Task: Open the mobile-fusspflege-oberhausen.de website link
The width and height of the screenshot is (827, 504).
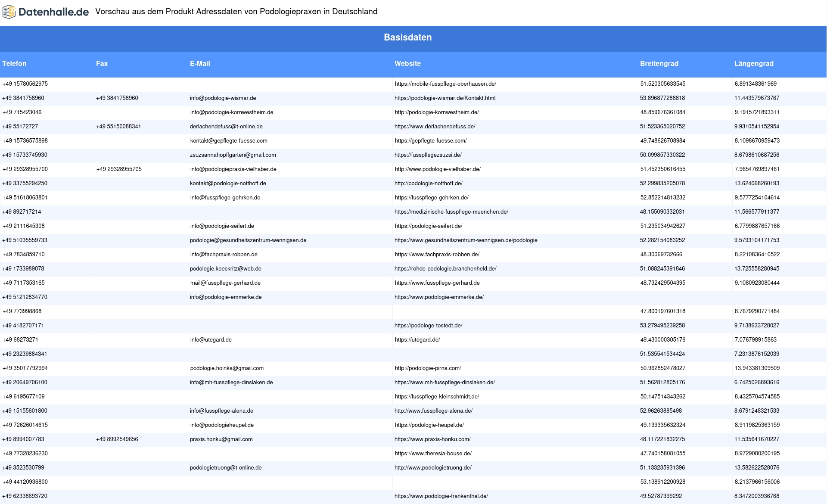Action: pos(445,84)
